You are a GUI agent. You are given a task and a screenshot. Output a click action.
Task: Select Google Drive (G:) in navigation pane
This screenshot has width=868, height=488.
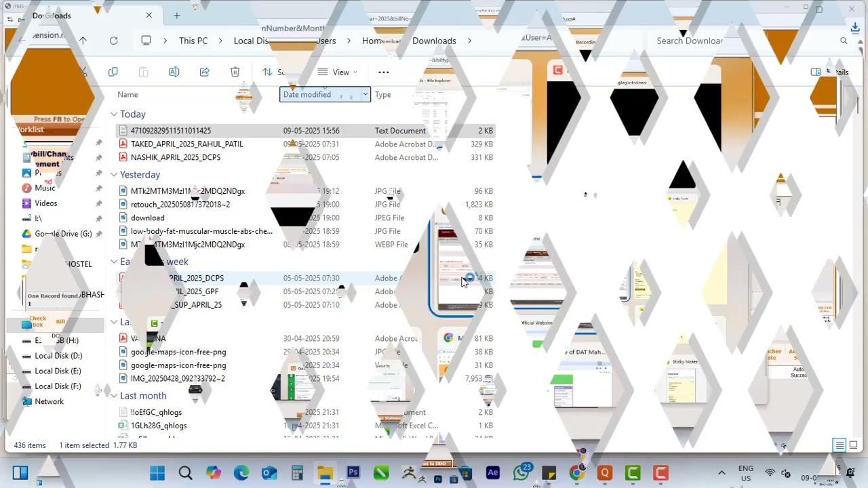[63, 234]
